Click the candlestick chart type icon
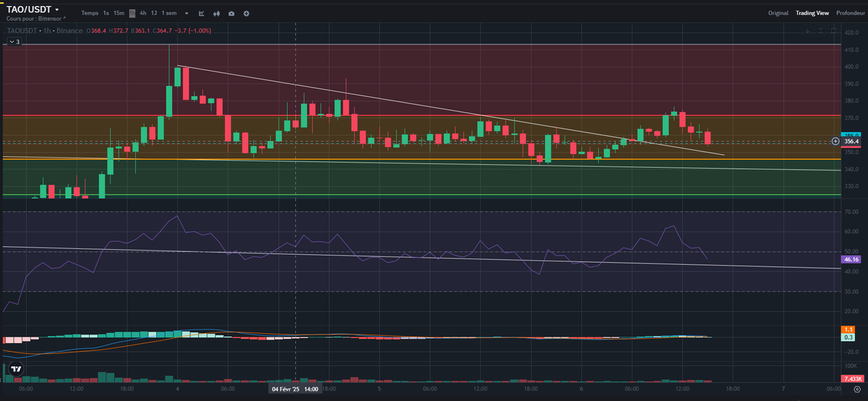868x401 pixels. pyautogui.click(x=216, y=13)
